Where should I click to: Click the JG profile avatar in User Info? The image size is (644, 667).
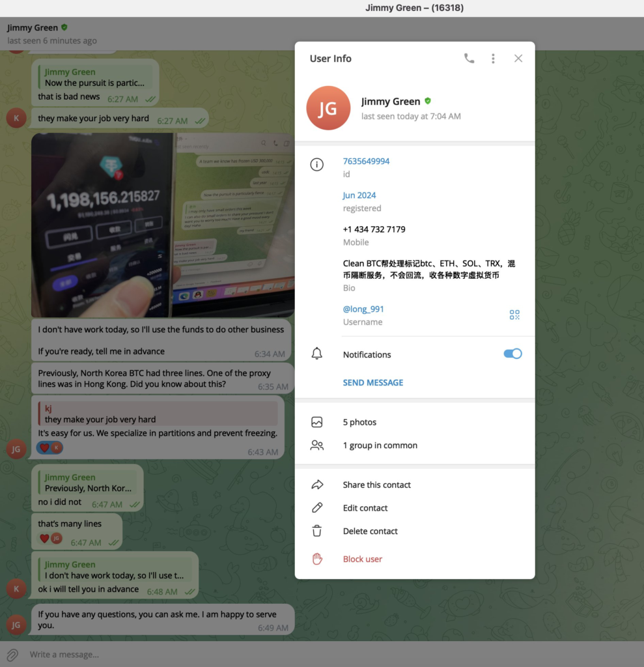(x=328, y=108)
